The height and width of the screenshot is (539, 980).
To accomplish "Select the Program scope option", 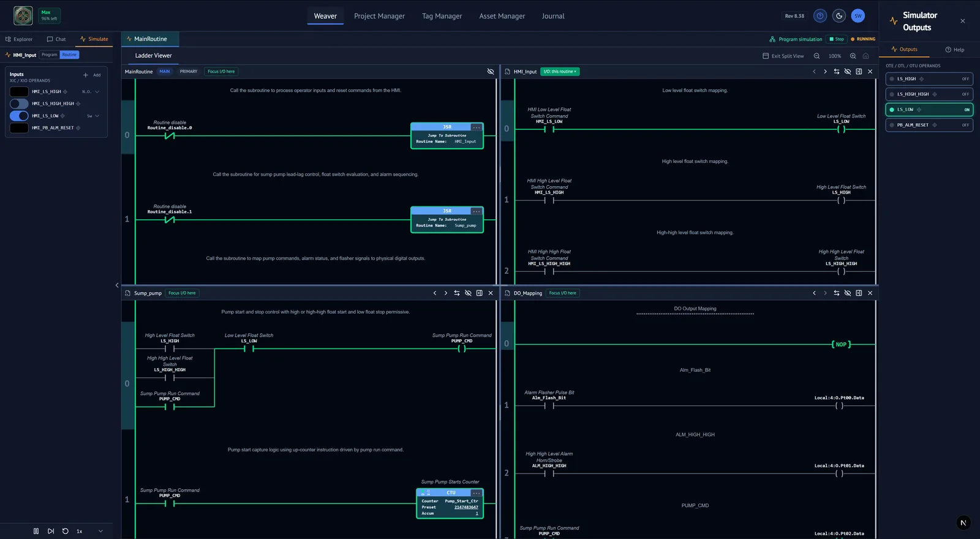I will point(50,55).
